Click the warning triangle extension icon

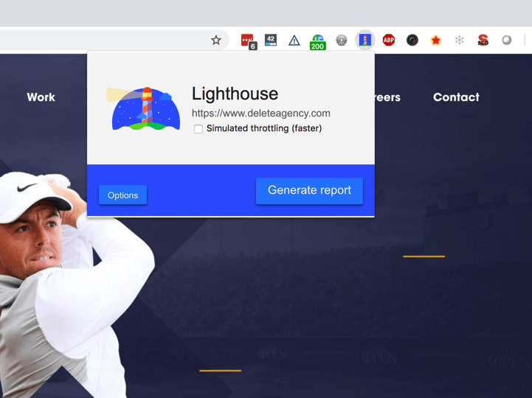pos(294,41)
